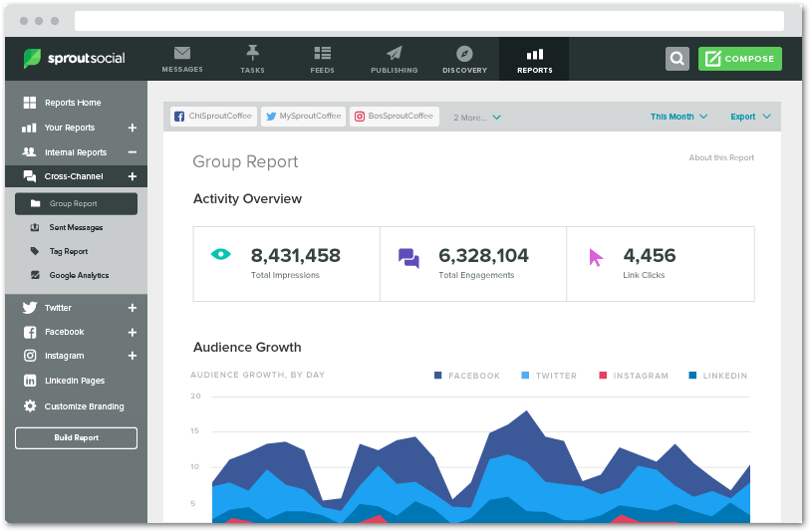
Task: Open LinkedIn Pages label in sidebar
Action: pyautogui.click(x=75, y=381)
